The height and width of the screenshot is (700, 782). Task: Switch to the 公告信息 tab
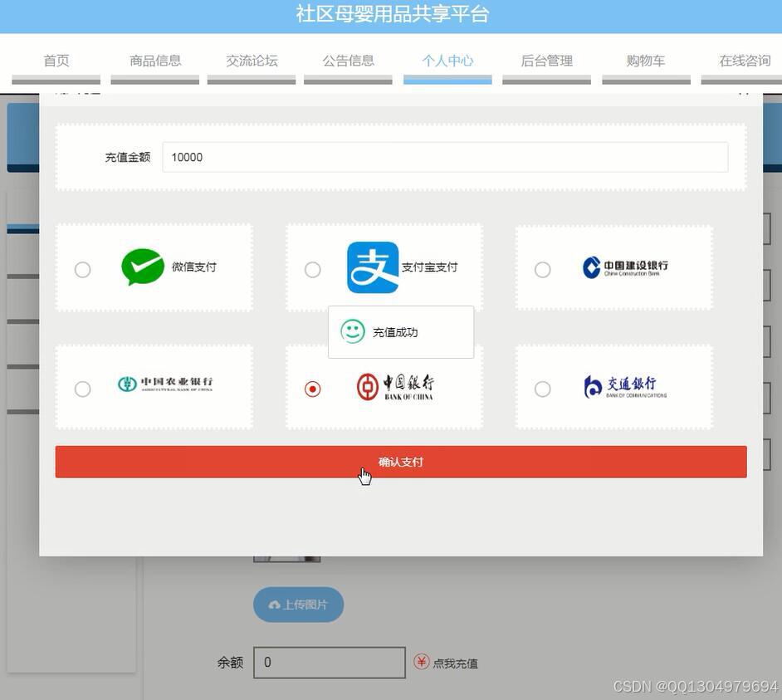[348, 61]
